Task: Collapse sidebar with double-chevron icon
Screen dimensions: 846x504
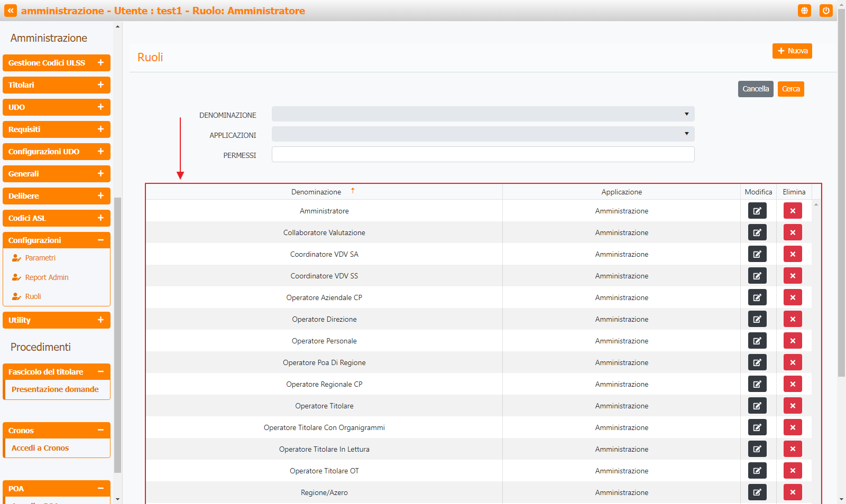Action: 11,11
